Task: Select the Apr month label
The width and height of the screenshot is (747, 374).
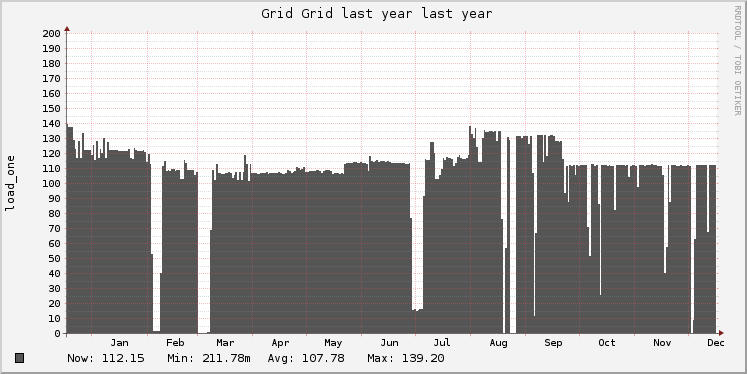Action: point(281,343)
